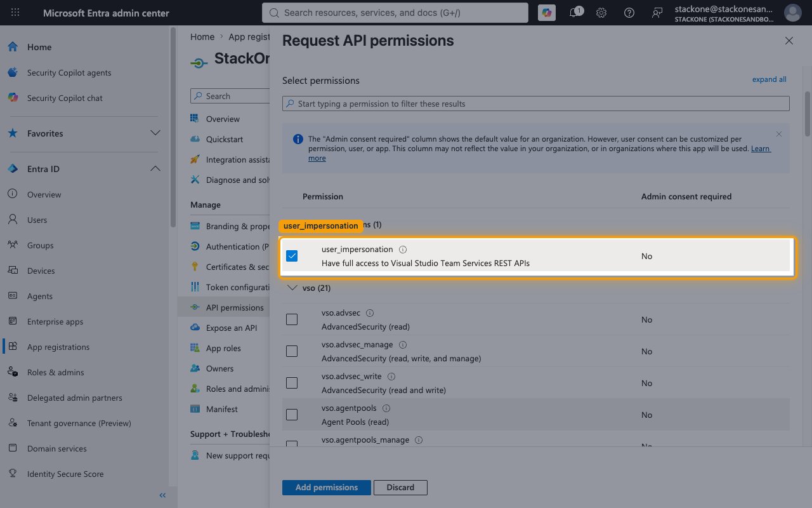The height and width of the screenshot is (508, 812).
Task: Open the account avatar menu
Action: click(793, 13)
